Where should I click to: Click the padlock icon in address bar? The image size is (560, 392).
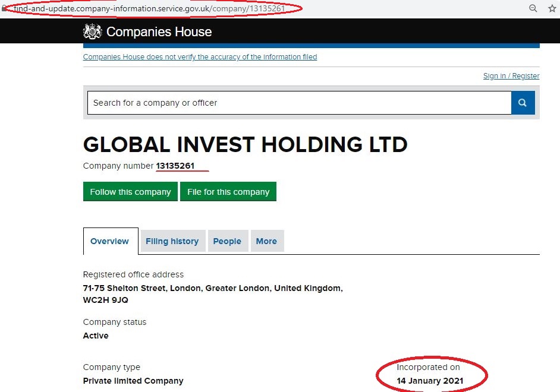point(4,8)
